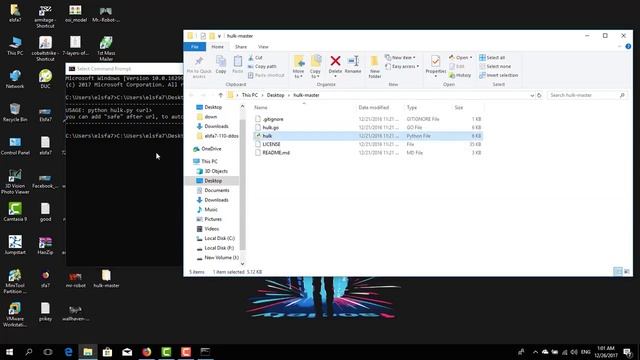Switch to the Home ribbon tab

point(217,47)
